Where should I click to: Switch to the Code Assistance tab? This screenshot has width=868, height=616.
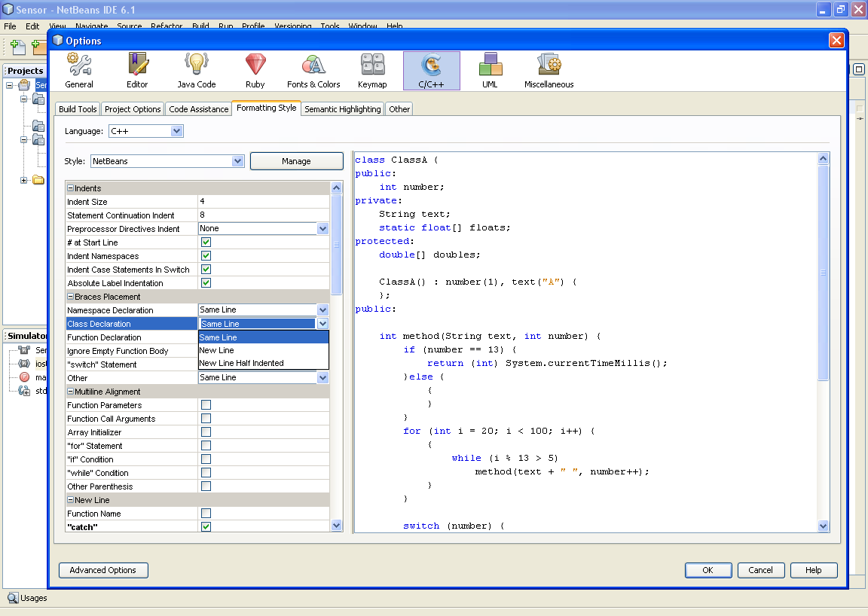tap(199, 109)
